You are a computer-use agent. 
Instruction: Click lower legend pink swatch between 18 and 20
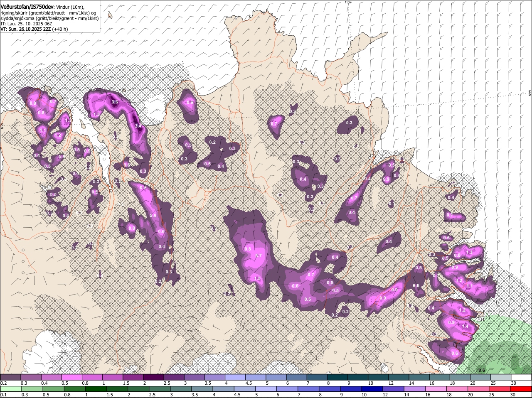(458, 389)
